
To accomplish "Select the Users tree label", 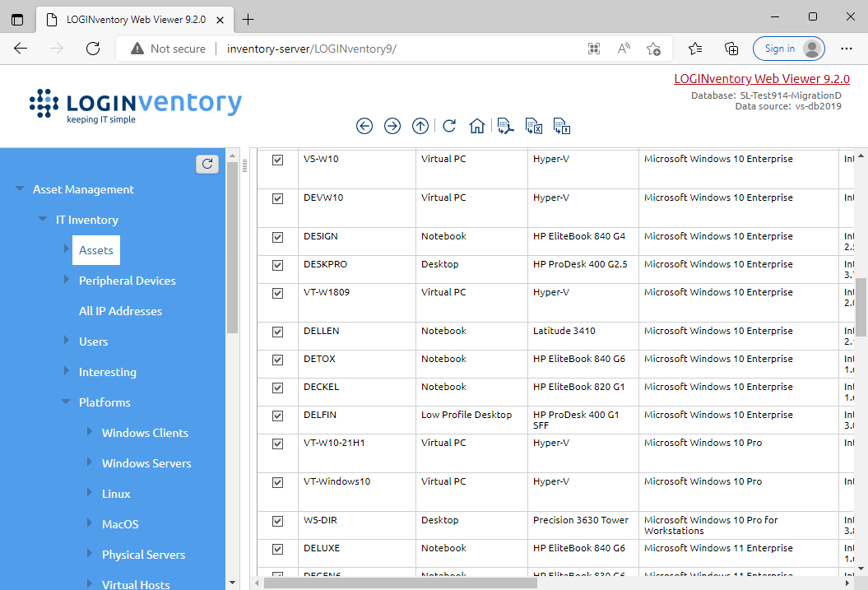I will click(93, 341).
